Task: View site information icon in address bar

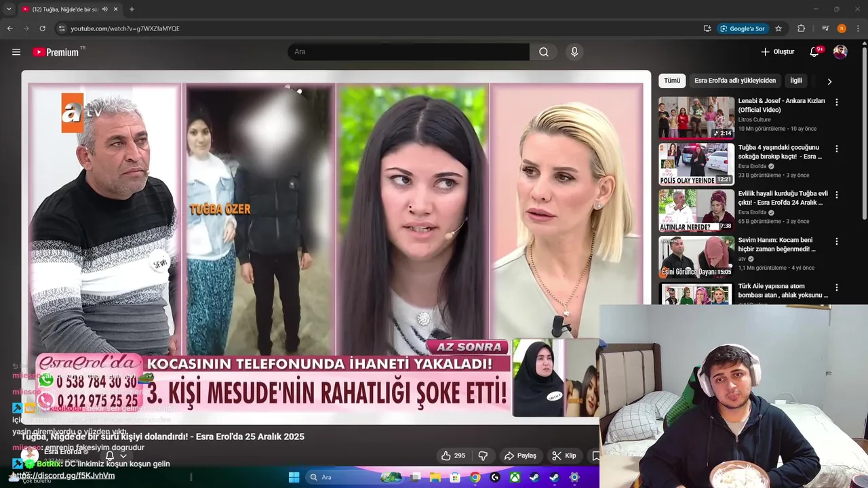Action: pyautogui.click(x=62, y=28)
